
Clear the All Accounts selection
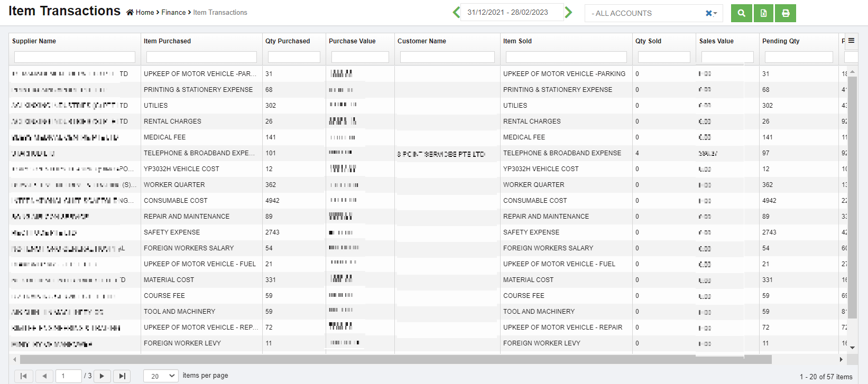coord(708,13)
